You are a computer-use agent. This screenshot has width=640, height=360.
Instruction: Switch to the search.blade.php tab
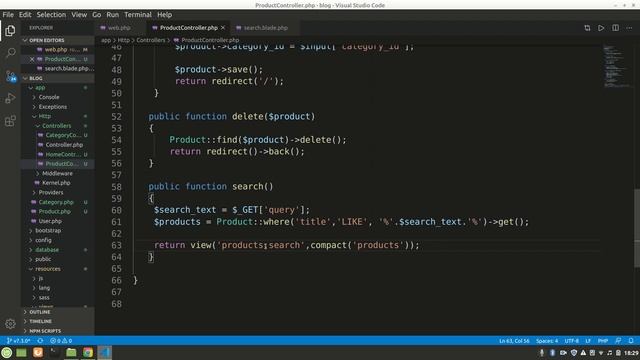[266, 28]
